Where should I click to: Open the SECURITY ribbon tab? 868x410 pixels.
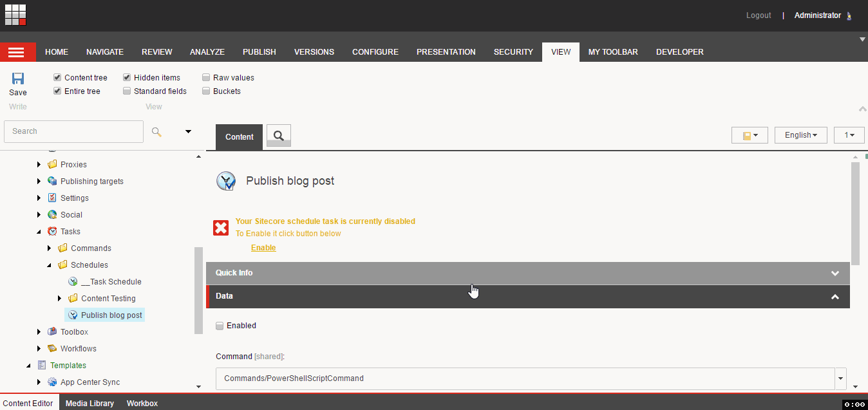(513, 52)
